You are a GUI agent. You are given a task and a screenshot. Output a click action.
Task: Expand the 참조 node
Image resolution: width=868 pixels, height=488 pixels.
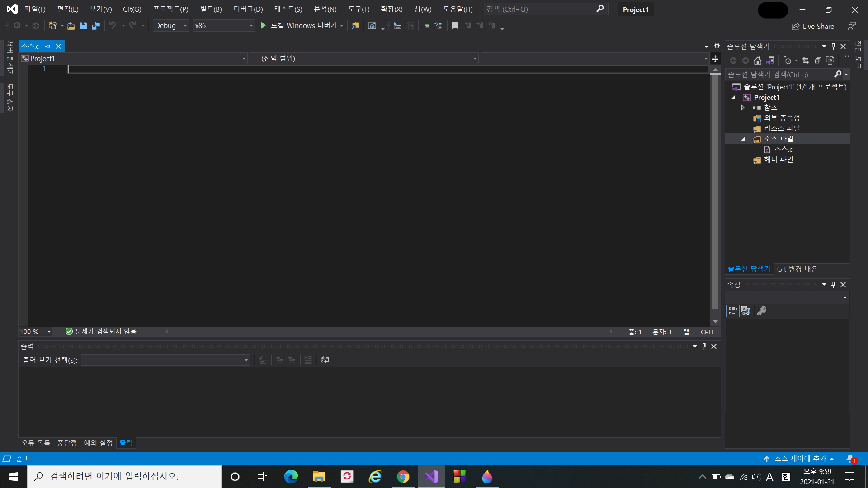click(x=743, y=108)
